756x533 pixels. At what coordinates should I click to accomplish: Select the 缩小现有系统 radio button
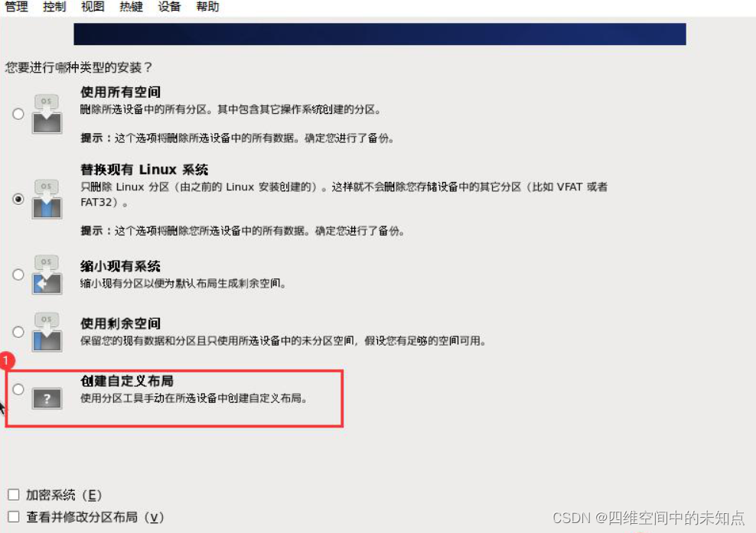[x=18, y=275]
